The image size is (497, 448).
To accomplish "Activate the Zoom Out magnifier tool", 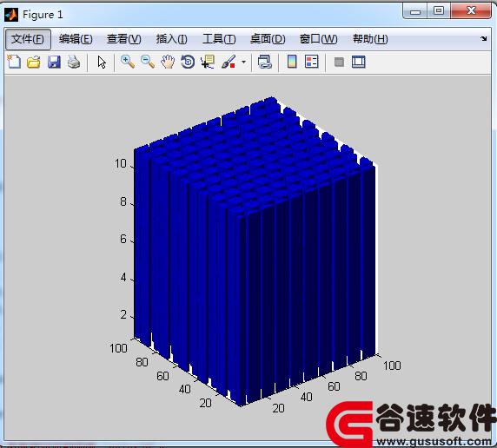I will point(148,62).
